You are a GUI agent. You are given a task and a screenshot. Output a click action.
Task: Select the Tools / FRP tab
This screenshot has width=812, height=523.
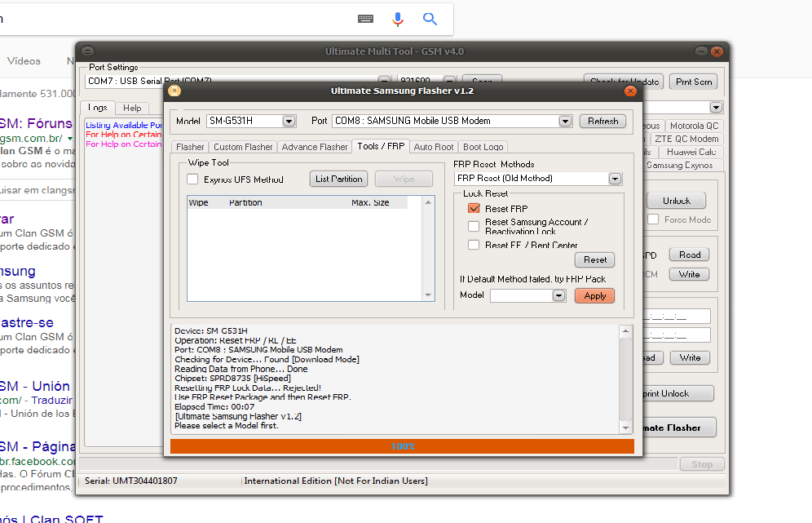coord(381,146)
